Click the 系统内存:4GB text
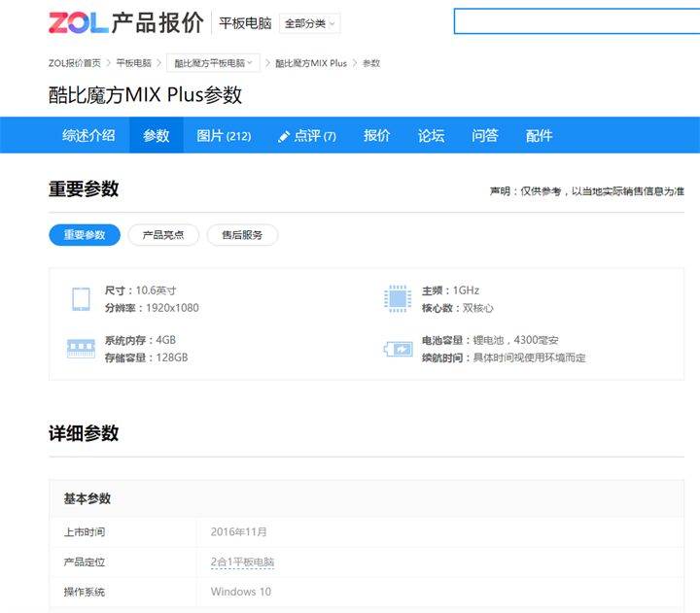This screenshot has width=700, height=613. [140, 340]
